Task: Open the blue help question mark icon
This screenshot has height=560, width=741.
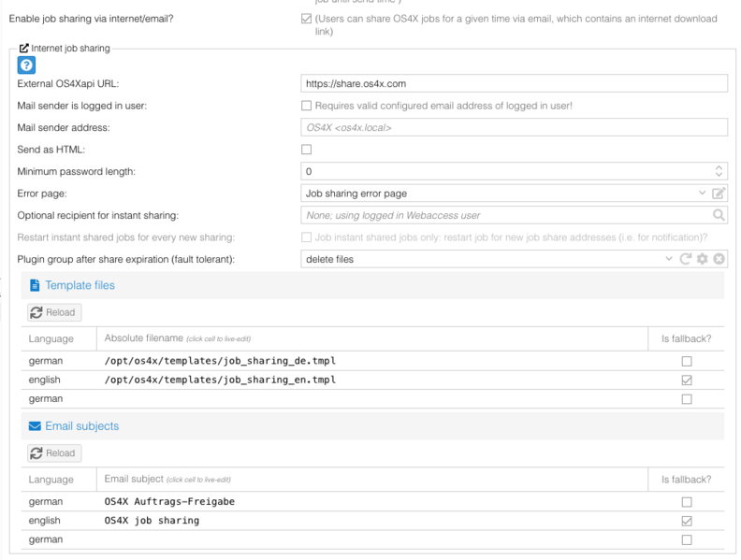Action: [x=26, y=65]
